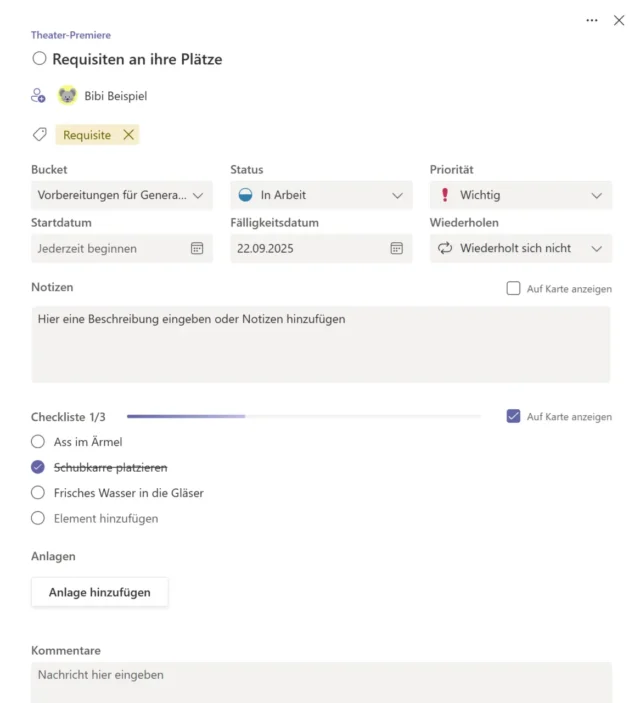
Task: Click the label tag icon
Action: pyautogui.click(x=39, y=134)
